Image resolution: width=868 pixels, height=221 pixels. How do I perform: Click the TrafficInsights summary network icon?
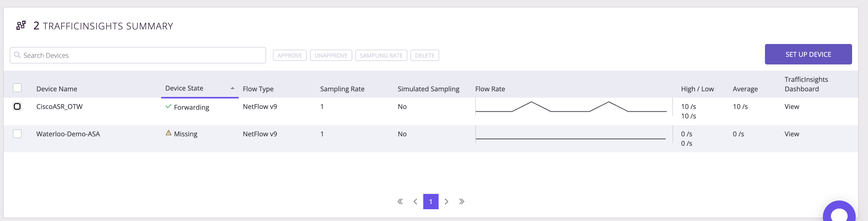click(x=21, y=26)
